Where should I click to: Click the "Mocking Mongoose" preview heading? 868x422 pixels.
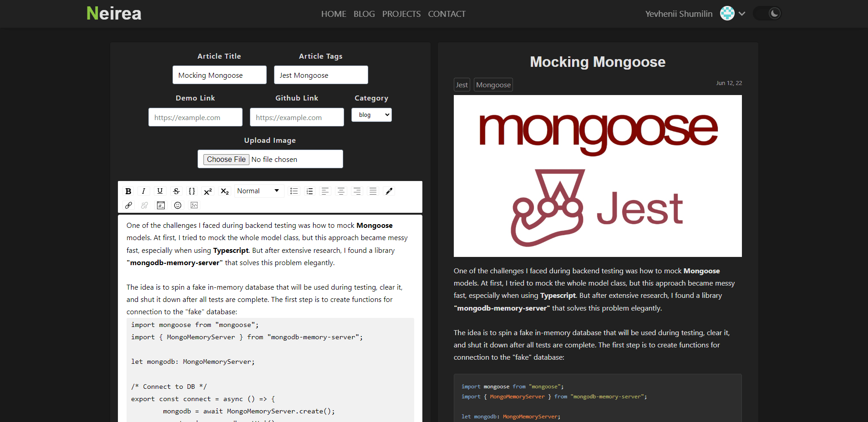pyautogui.click(x=598, y=62)
